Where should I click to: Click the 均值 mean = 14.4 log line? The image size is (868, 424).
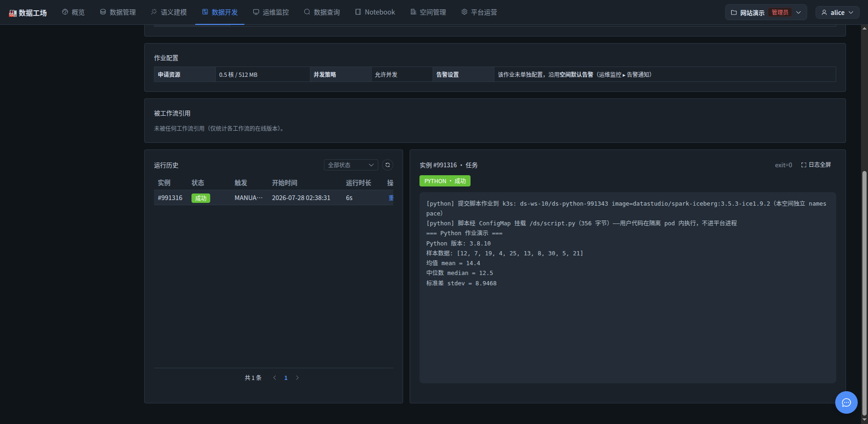pos(453,263)
